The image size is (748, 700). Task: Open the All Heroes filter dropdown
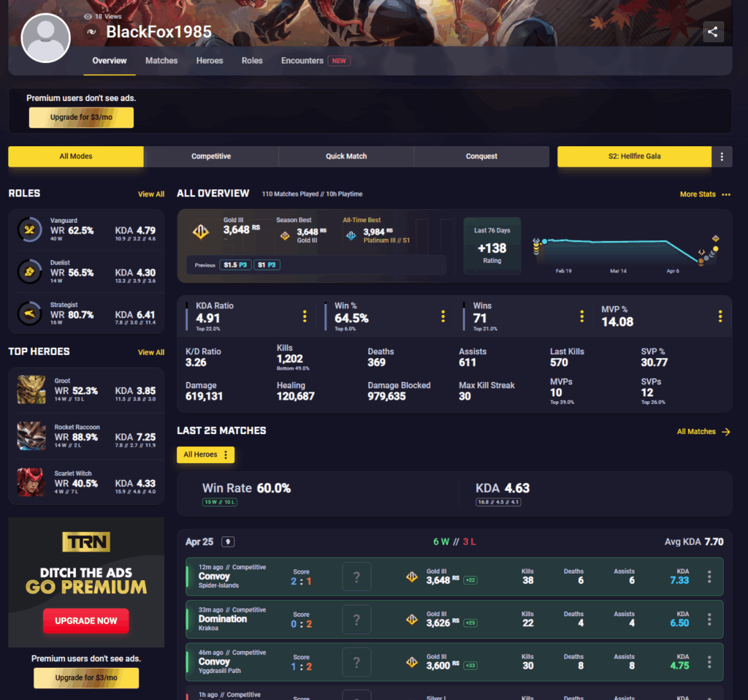pos(205,454)
